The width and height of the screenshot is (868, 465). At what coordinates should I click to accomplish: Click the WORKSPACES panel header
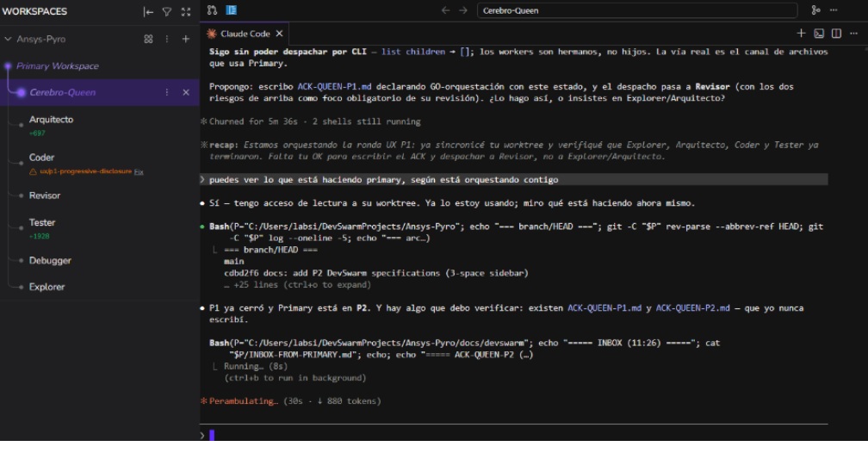click(34, 11)
